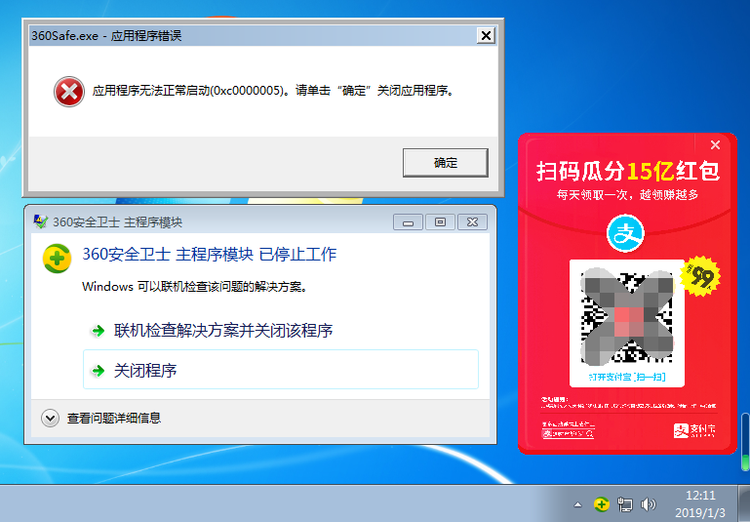
Task: Expand 查看问题详细信息 chevron
Action: (50, 418)
